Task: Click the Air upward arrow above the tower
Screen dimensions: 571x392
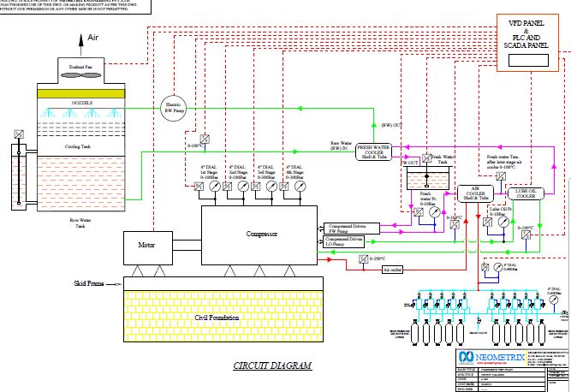Action: pos(81,45)
